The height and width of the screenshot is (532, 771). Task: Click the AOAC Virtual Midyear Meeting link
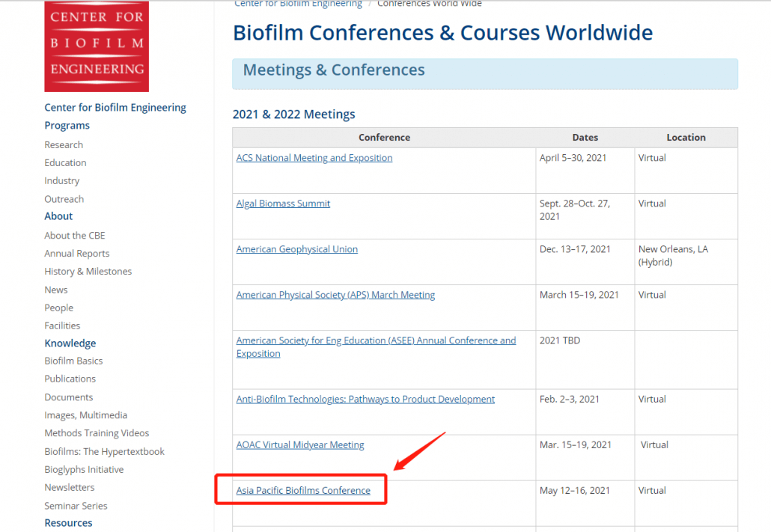pos(300,445)
